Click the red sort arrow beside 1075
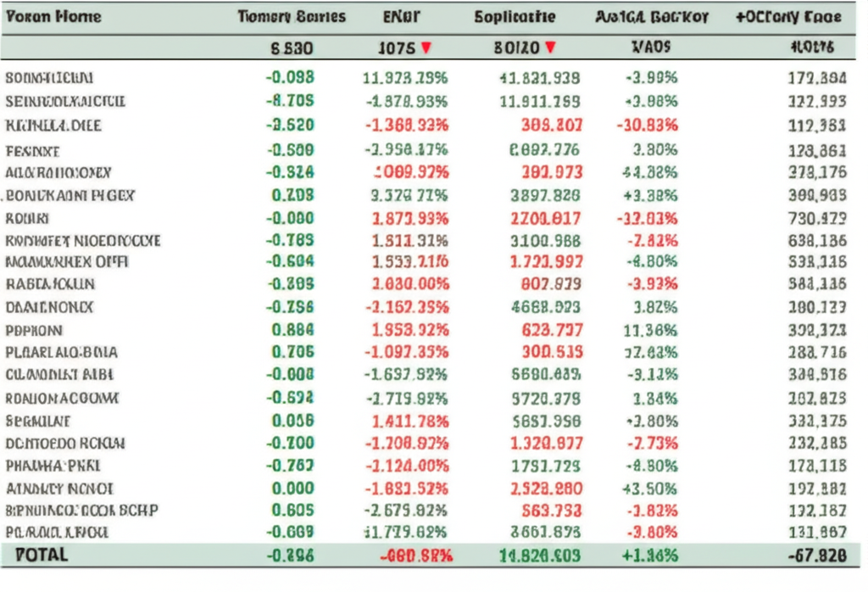Image resolution: width=868 pixels, height=592 pixels. coord(426,47)
